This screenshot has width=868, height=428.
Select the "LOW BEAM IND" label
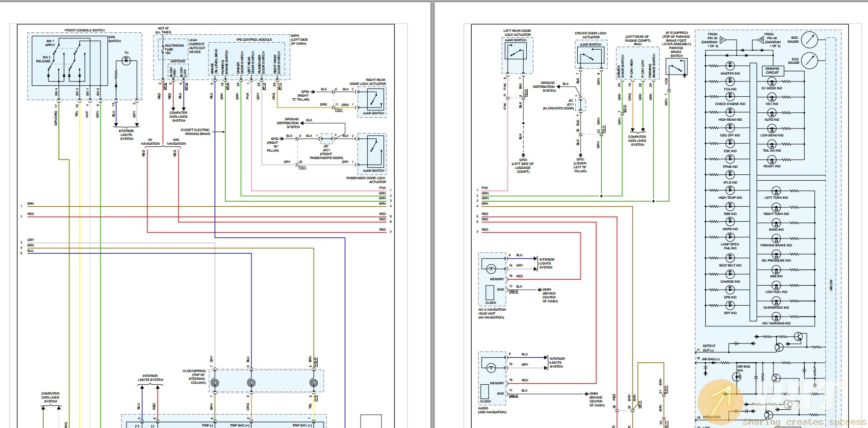772,135
